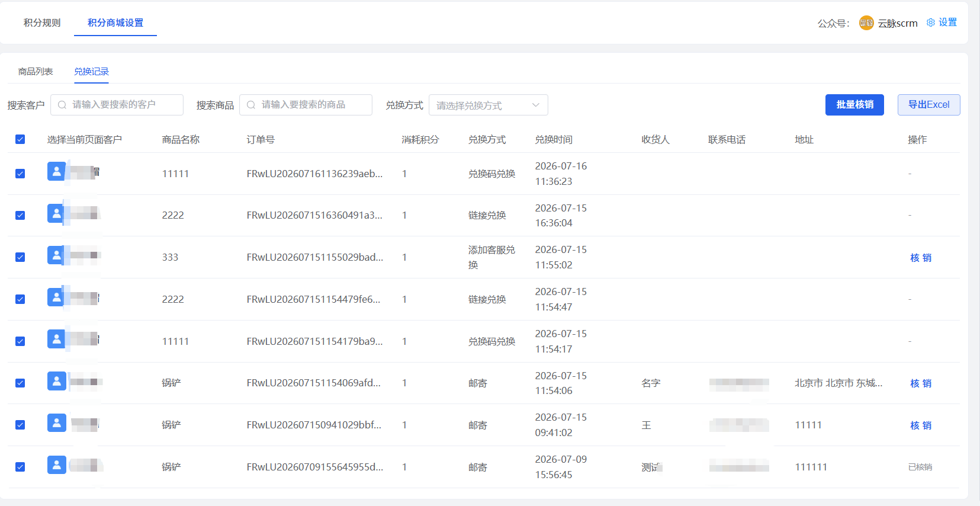The image size is (980, 506).
Task: Click customer avatar in the 333 product row
Action: (x=56, y=255)
